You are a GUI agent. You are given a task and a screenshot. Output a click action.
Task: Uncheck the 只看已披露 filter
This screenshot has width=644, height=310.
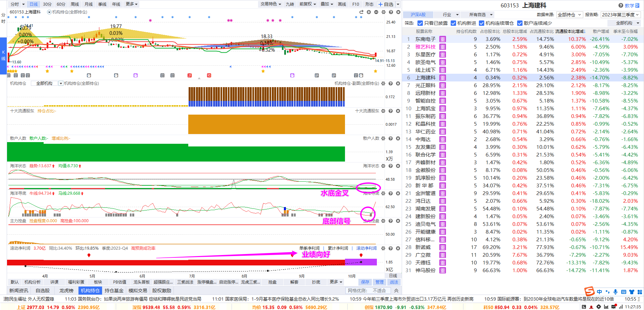click(420, 23)
